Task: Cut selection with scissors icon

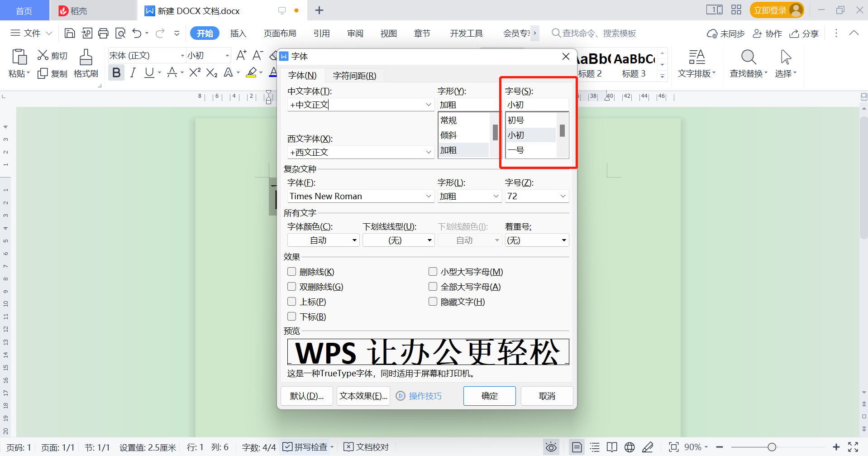Action: coord(43,55)
